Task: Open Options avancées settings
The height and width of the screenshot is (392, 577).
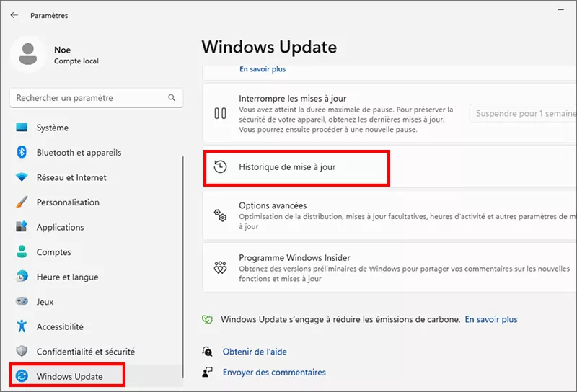Action: tap(389, 215)
